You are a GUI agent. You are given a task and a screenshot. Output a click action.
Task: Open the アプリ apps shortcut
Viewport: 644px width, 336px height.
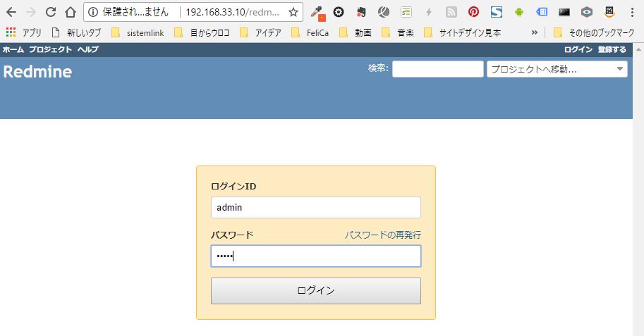[23, 33]
